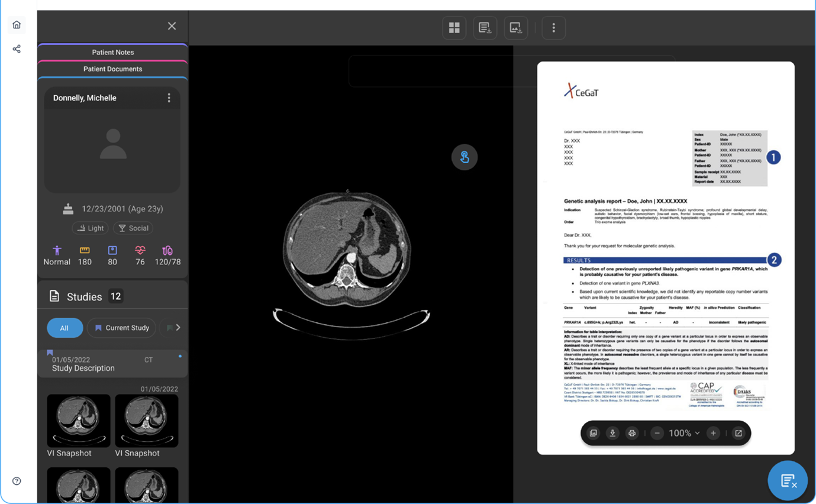
Task: Click the download report icon in top toolbar
Action: [x=485, y=28]
